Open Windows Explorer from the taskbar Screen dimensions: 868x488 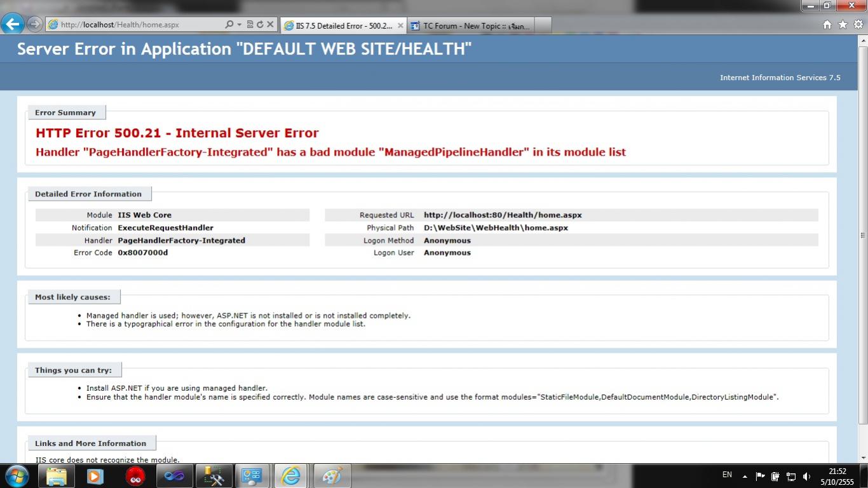[57, 475]
